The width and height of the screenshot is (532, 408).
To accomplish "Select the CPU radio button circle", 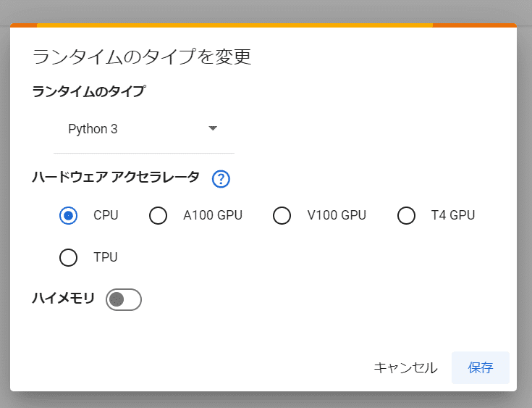I will point(69,215).
